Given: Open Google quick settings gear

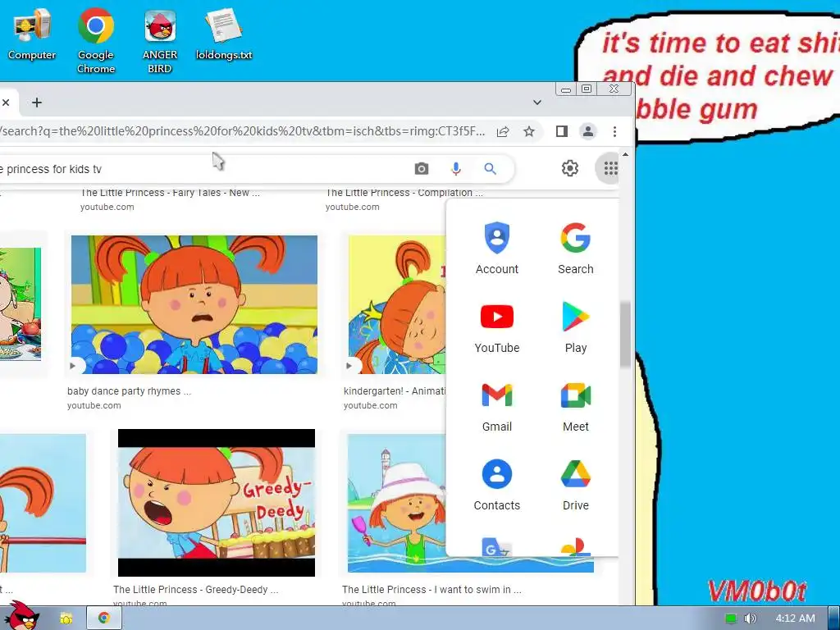Looking at the screenshot, I should [569, 169].
